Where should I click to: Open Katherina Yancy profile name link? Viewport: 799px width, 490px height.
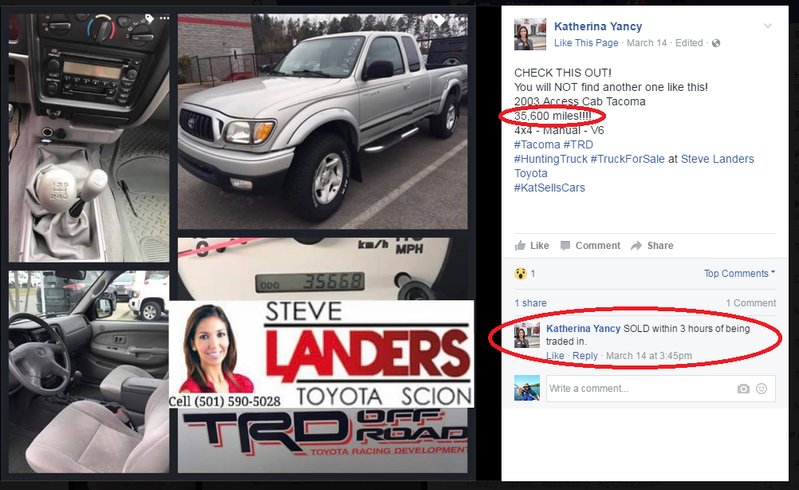click(598, 26)
